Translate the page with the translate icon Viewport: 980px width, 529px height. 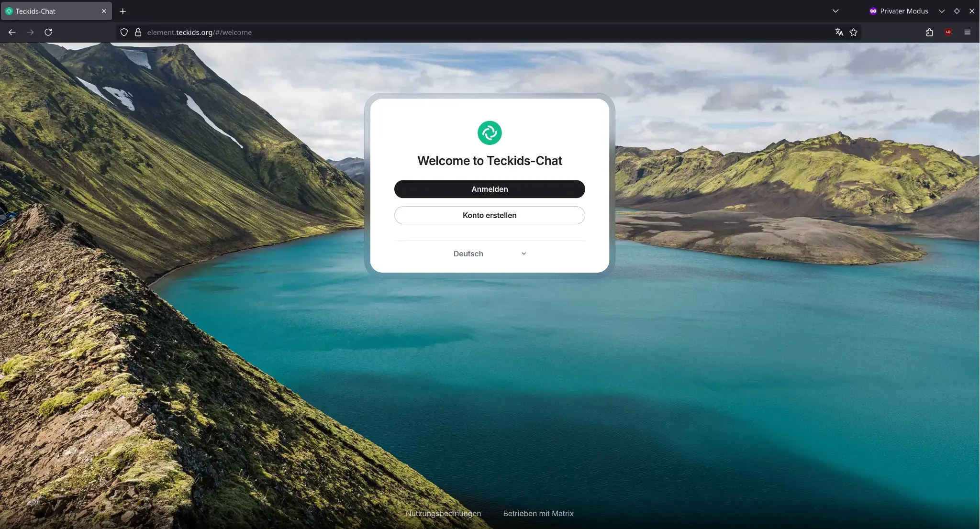(x=839, y=32)
